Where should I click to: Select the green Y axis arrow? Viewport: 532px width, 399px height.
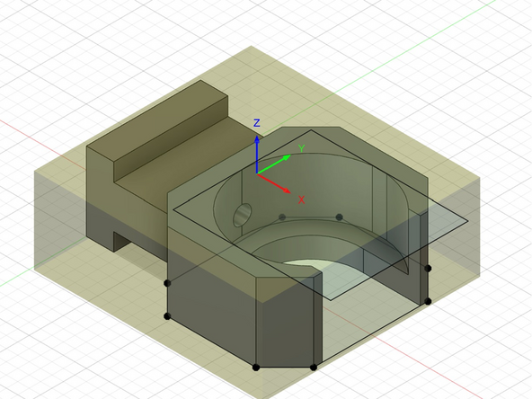click(x=274, y=164)
